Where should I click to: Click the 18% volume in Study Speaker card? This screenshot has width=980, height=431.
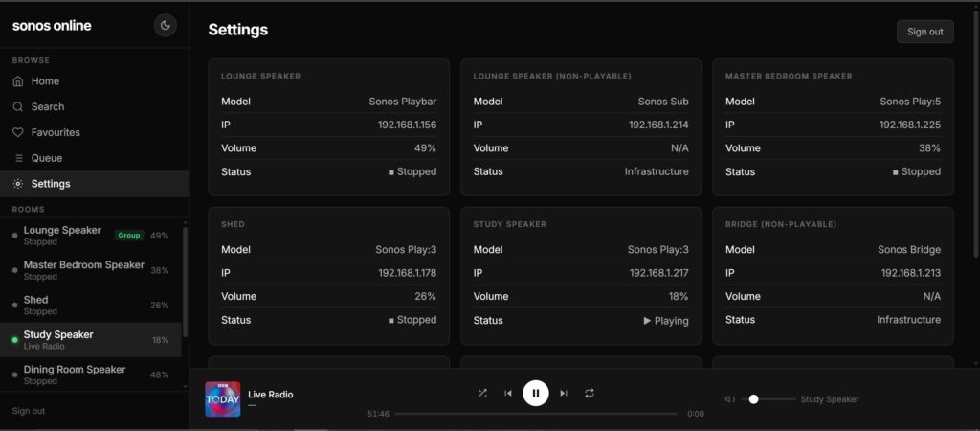coord(678,297)
